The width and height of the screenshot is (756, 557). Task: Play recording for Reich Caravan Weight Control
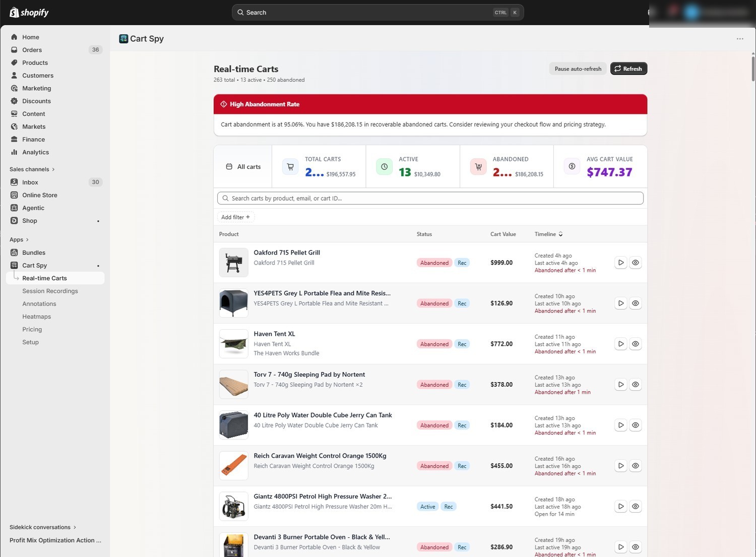click(x=621, y=466)
